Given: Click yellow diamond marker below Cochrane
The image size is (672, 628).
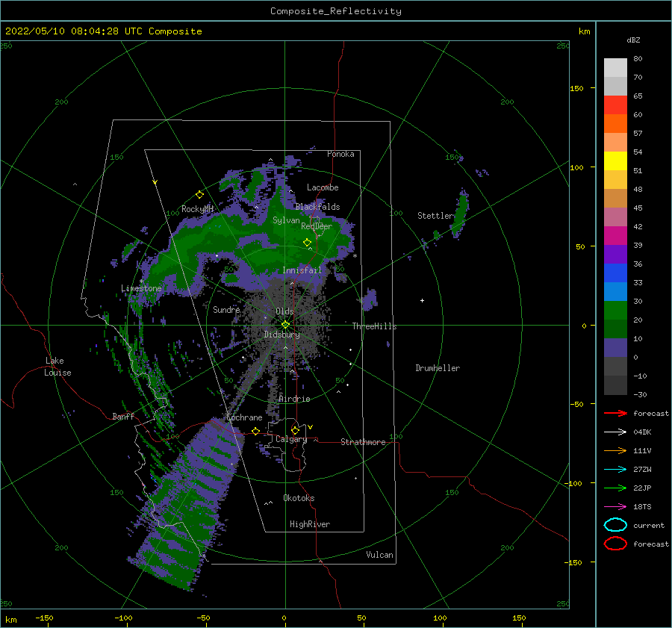Looking at the screenshot, I should pos(255,431).
